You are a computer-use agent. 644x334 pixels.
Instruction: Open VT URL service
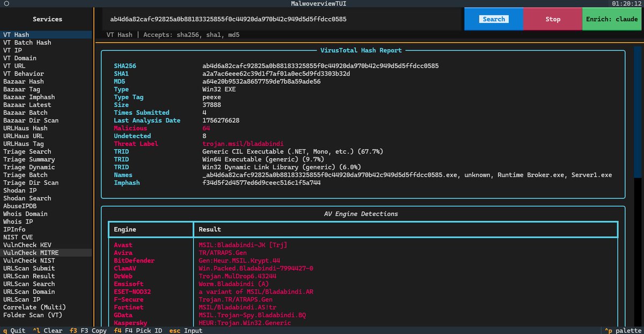47,66
